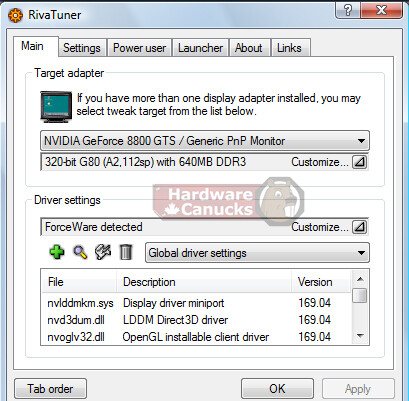Open the NVIDIA GeForce 8800 GTS adapter dropdown
Image resolution: width=409 pixels, height=401 pixels.
click(205, 141)
